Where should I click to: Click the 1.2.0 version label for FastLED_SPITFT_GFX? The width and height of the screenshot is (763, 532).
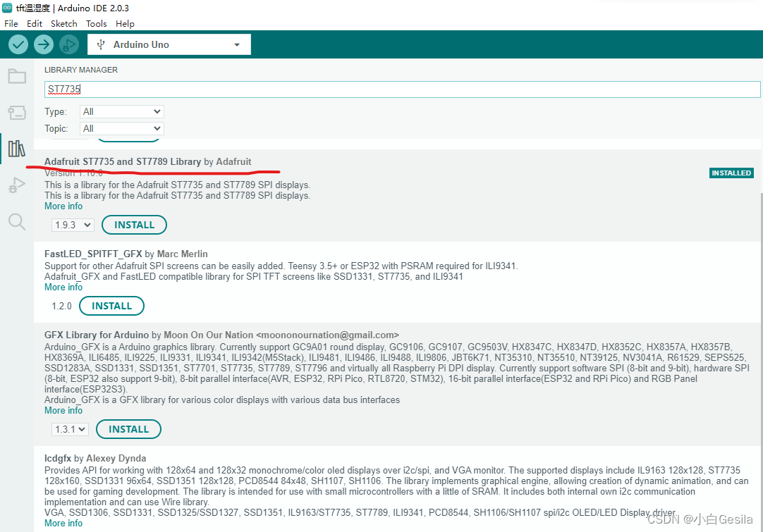coord(62,306)
